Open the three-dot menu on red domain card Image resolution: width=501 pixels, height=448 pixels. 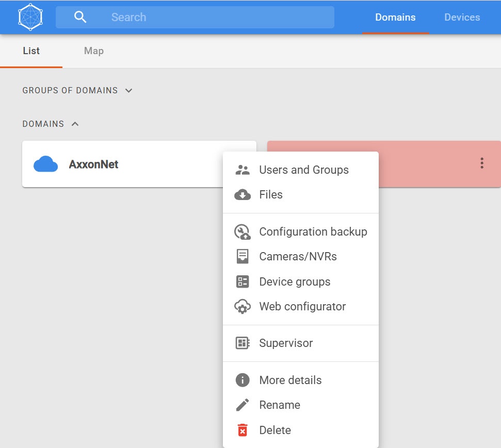coord(482,163)
